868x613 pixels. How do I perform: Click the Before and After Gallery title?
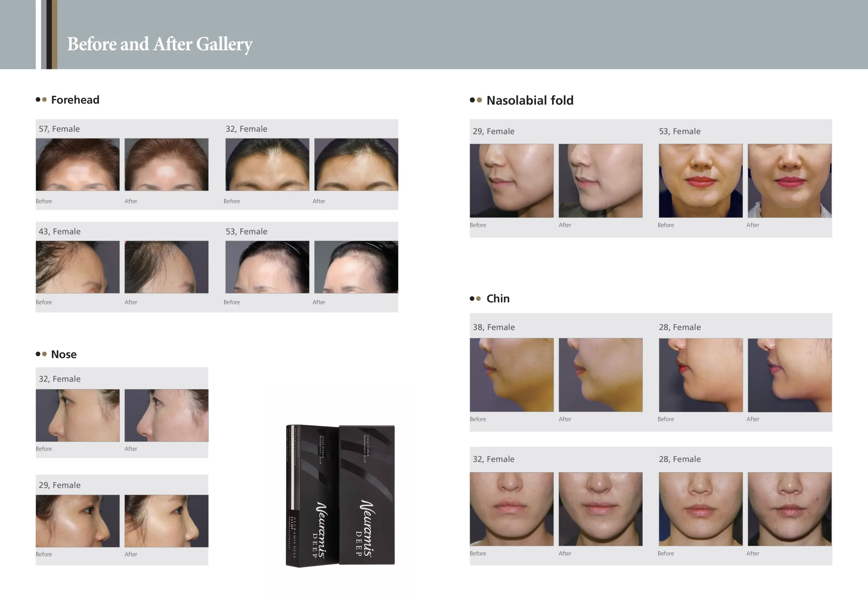coord(160,44)
